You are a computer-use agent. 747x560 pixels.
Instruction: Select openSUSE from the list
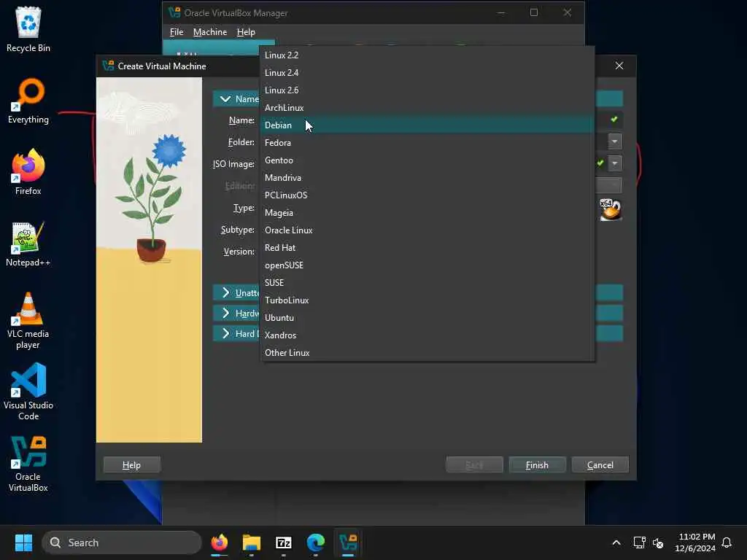pos(426,265)
